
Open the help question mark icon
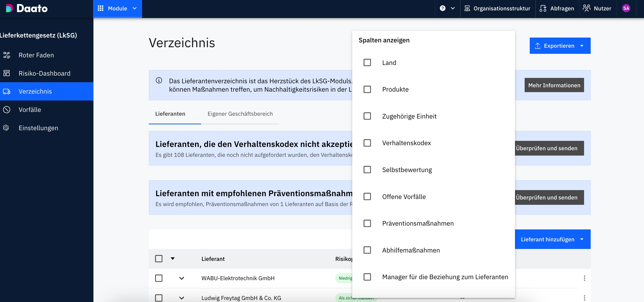[442, 8]
